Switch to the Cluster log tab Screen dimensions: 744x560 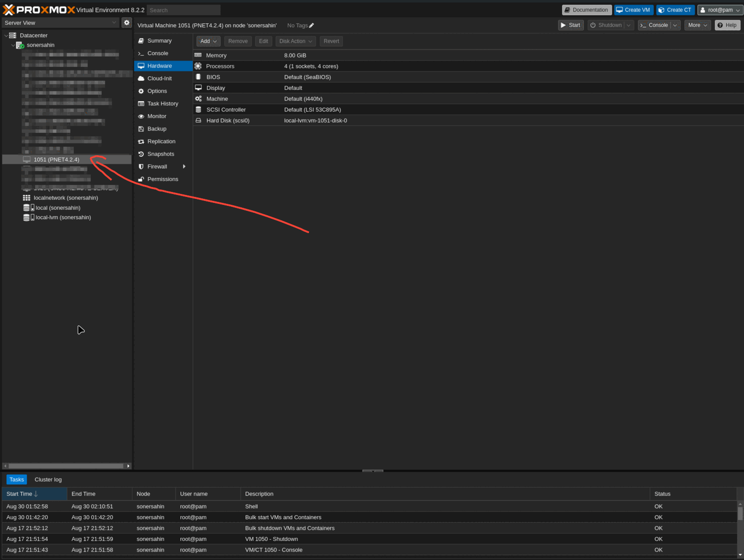[48, 480]
